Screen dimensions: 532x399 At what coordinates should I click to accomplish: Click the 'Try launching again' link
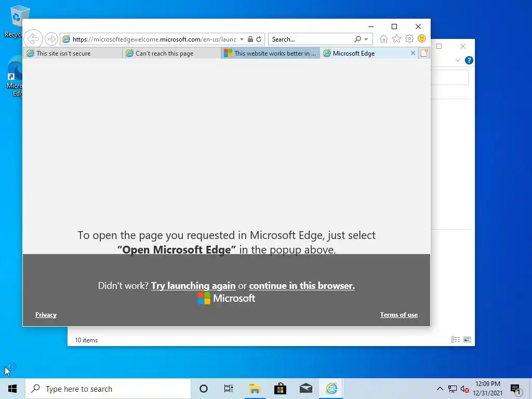[193, 286]
